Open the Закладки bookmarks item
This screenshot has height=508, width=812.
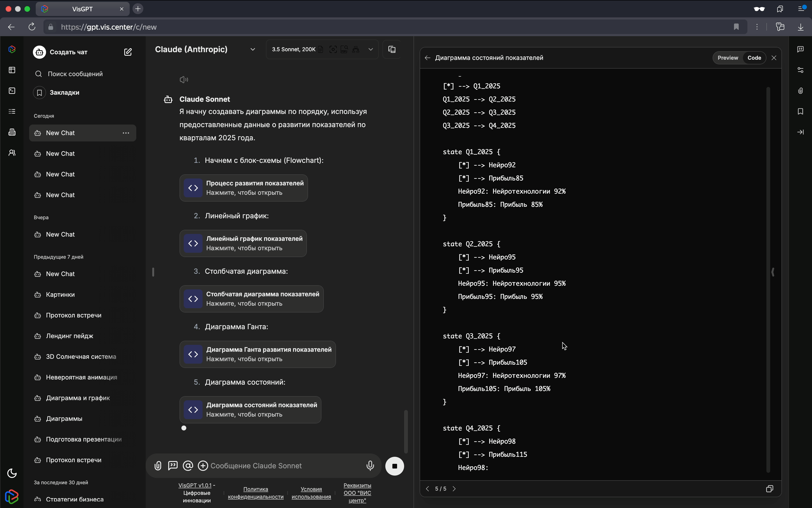(x=82, y=92)
